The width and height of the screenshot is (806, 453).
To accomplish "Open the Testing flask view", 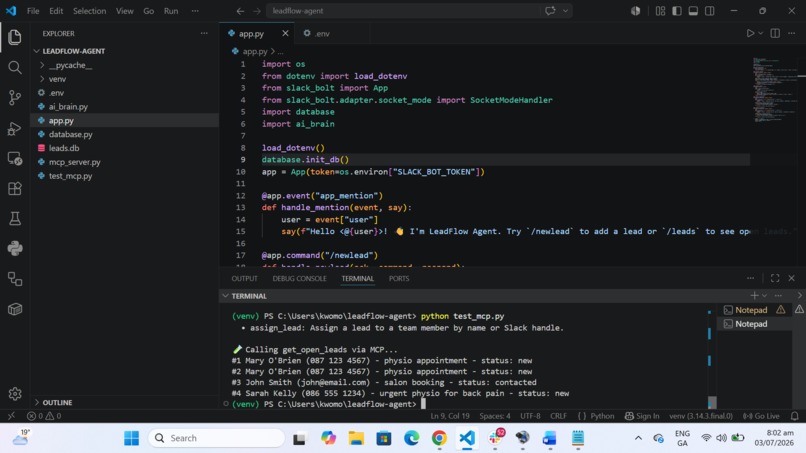I will click(15, 219).
